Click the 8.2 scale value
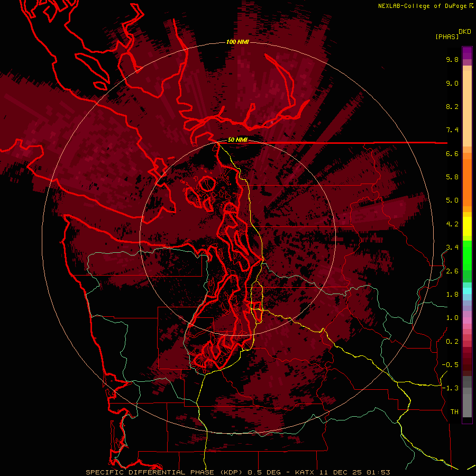 point(452,106)
